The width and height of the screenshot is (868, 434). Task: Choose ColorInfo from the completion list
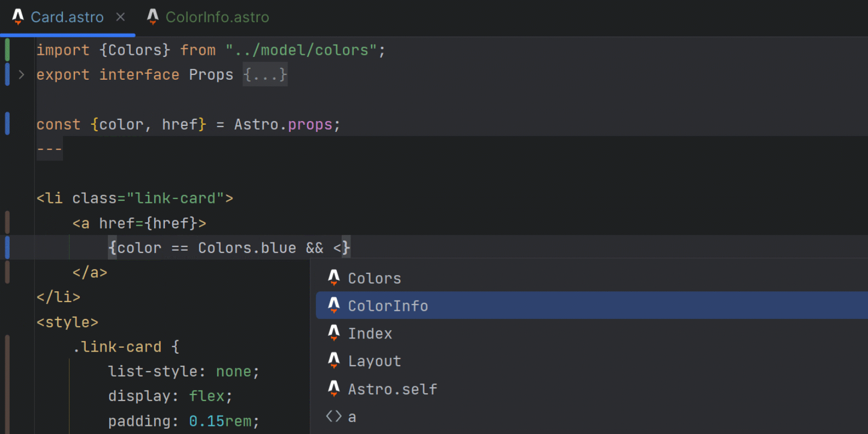pyautogui.click(x=592, y=306)
